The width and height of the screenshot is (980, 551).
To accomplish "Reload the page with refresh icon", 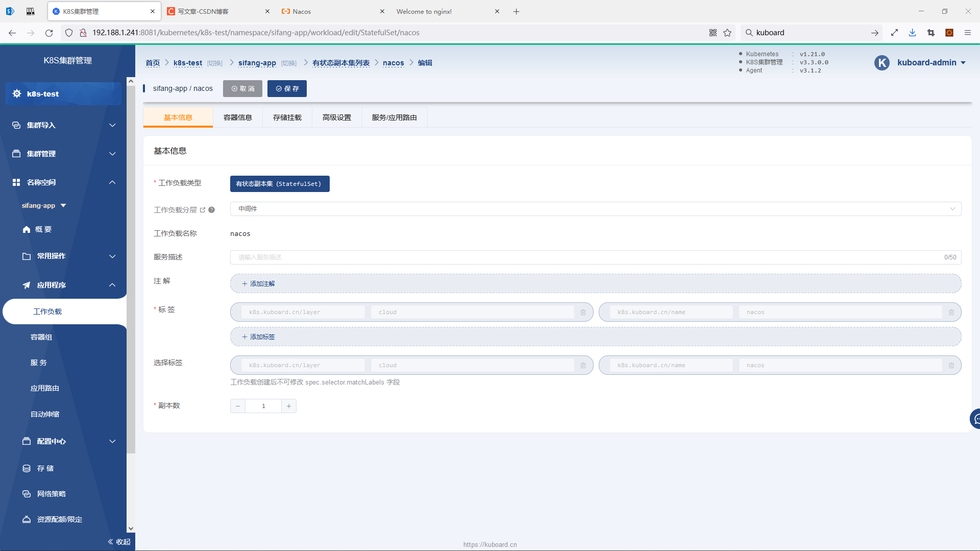I will tap(49, 33).
